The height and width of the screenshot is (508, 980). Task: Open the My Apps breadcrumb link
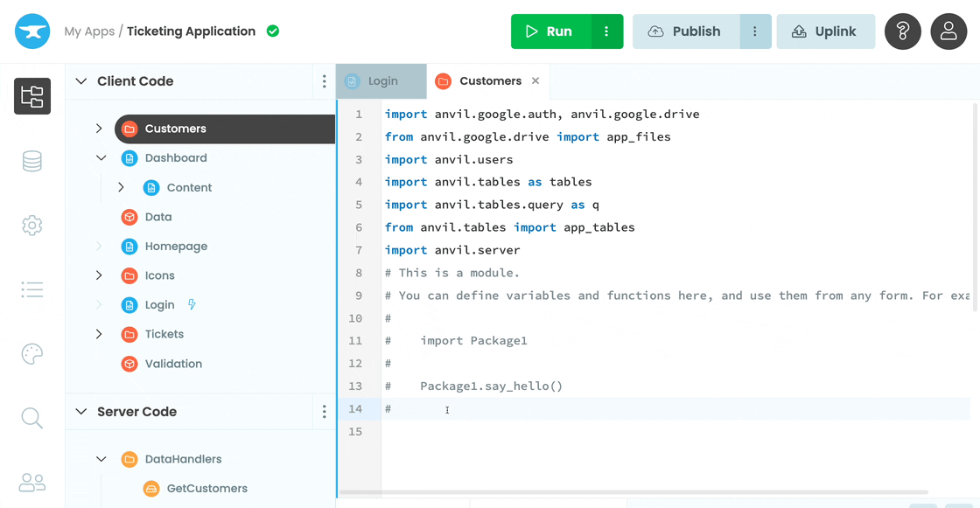point(89,31)
